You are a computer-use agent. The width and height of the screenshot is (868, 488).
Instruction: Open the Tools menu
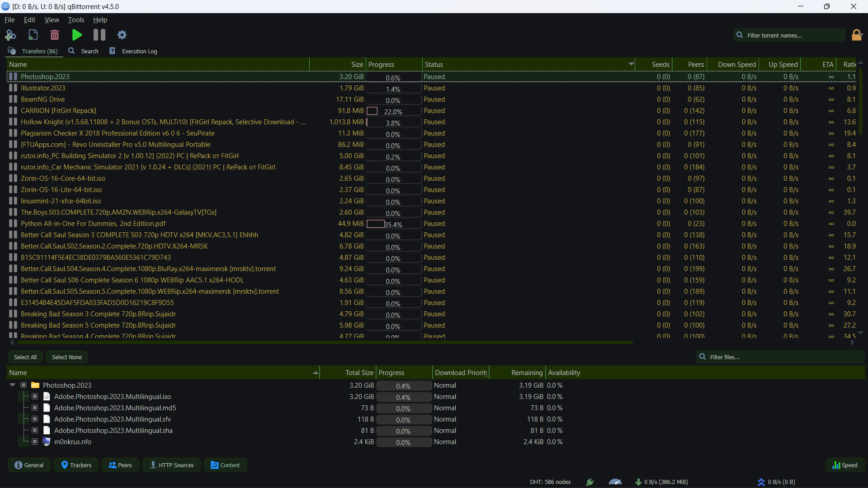click(x=76, y=20)
